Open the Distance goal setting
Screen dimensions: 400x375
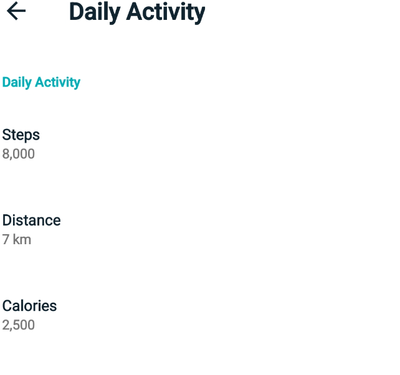200,230
